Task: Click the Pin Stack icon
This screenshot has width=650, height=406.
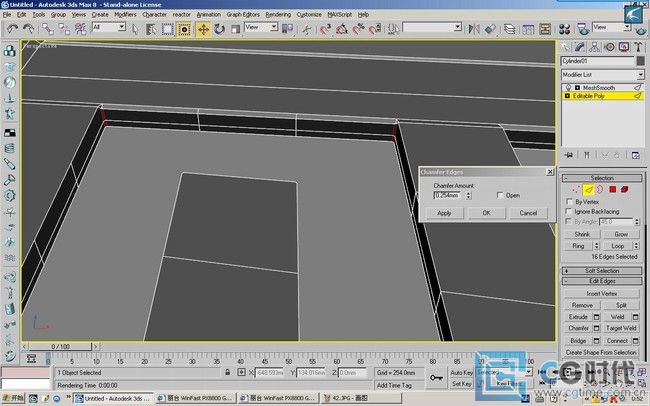Action: point(569,155)
